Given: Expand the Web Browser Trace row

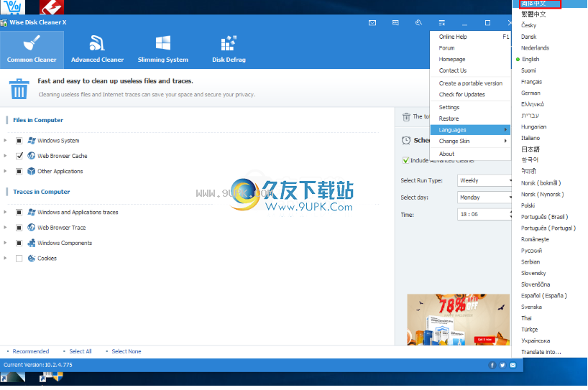Looking at the screenshot, I should point(5,228).
